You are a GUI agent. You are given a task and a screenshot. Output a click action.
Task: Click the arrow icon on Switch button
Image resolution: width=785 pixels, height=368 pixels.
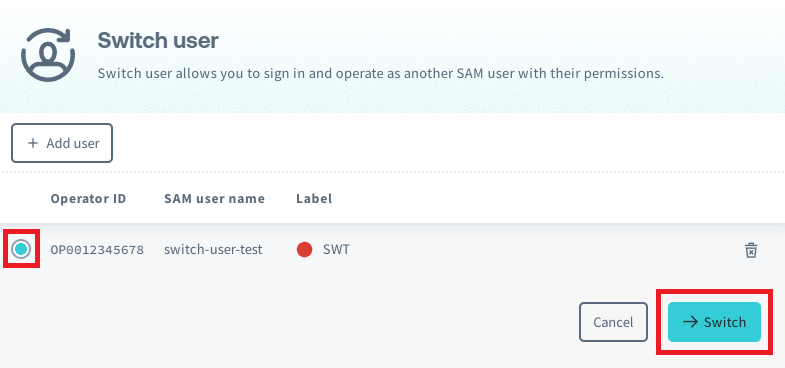click(x=691, y=322)
